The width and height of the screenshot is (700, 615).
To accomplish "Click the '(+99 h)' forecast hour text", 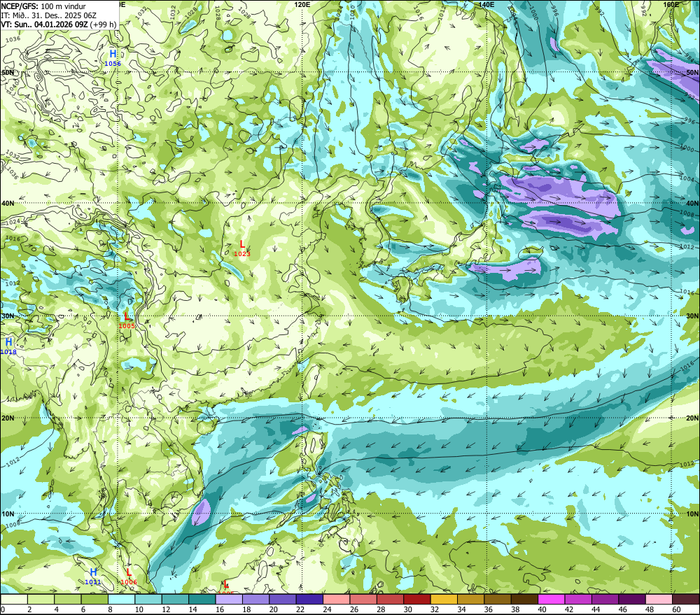I will pyautogui.click(x=103, y=24).
